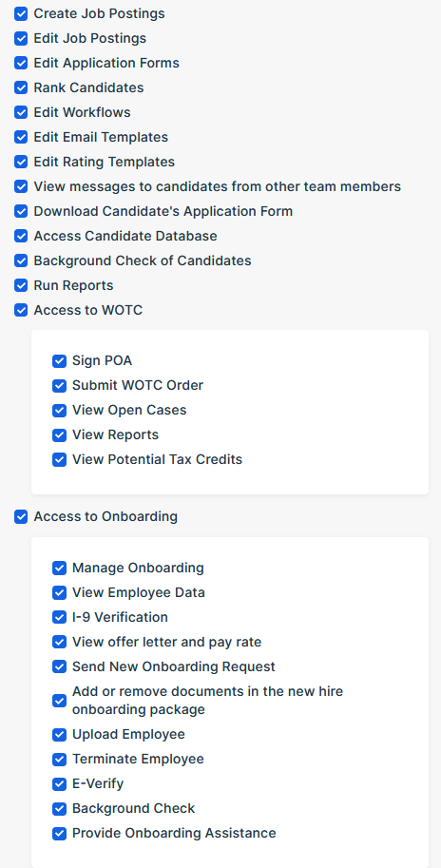Uncheck E-Verify permission
Image resolution: width=441 pixels, height=868 pixels.
tap(59, 784)
